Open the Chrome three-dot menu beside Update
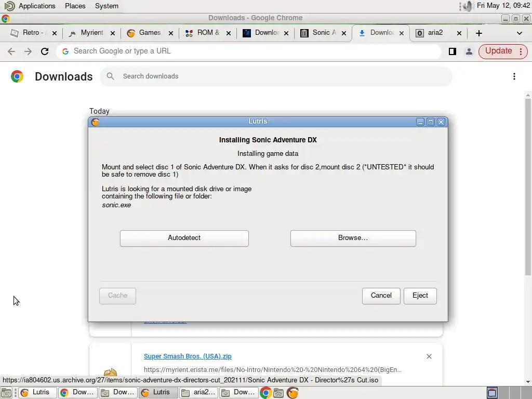The height and width of the screenshot is (399, 532). (521, 51)
